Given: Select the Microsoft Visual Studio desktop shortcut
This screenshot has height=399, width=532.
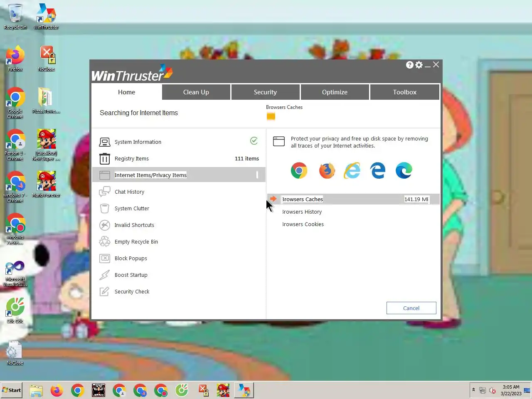Looking at the screenshot, I should tap(15, 273).
